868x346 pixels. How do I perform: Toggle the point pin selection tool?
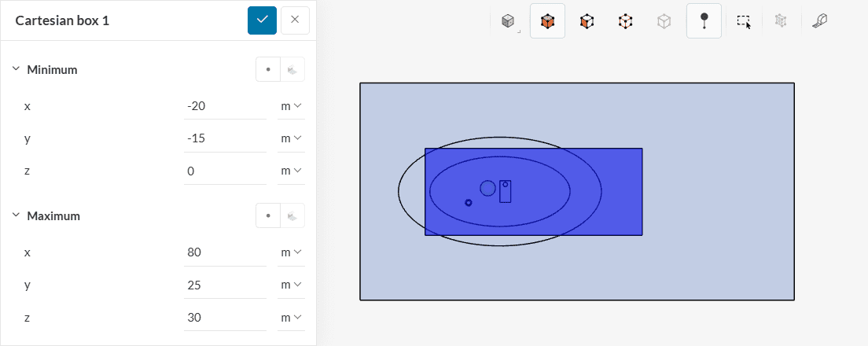click(x=704, y=21)
